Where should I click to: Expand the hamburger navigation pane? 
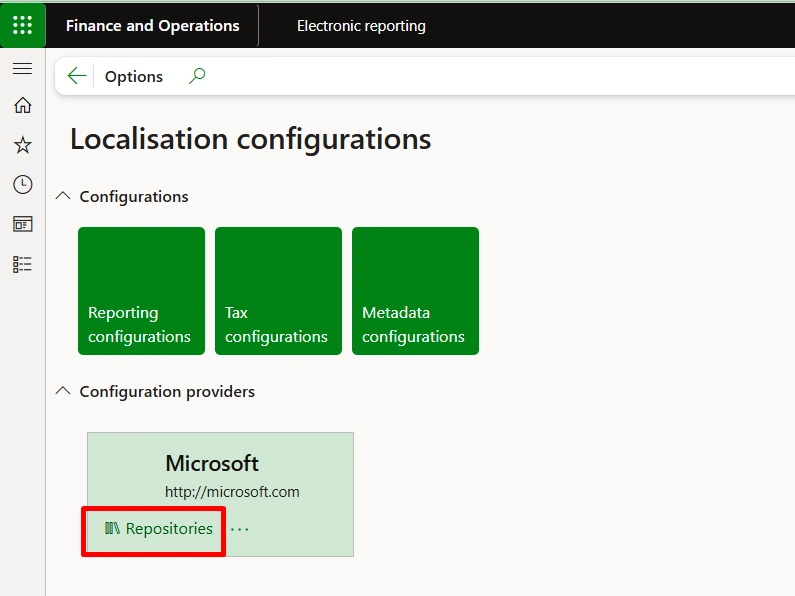click(22, 68)
